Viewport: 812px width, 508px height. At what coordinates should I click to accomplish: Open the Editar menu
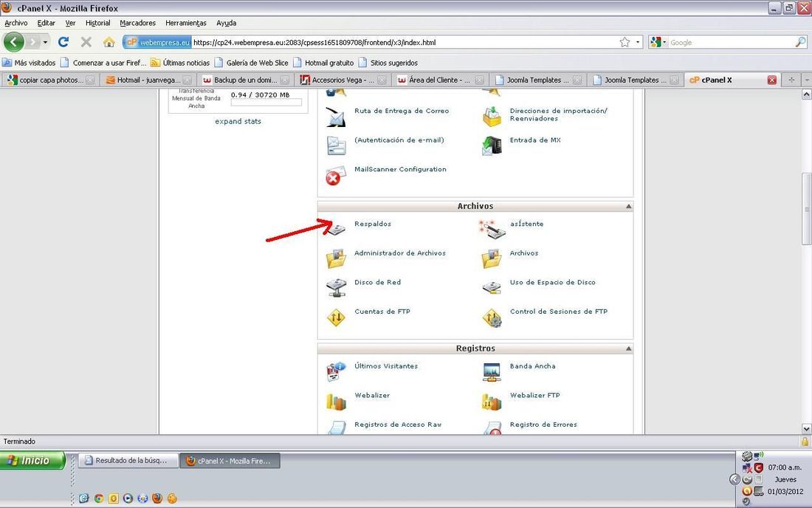coord(46,23)
